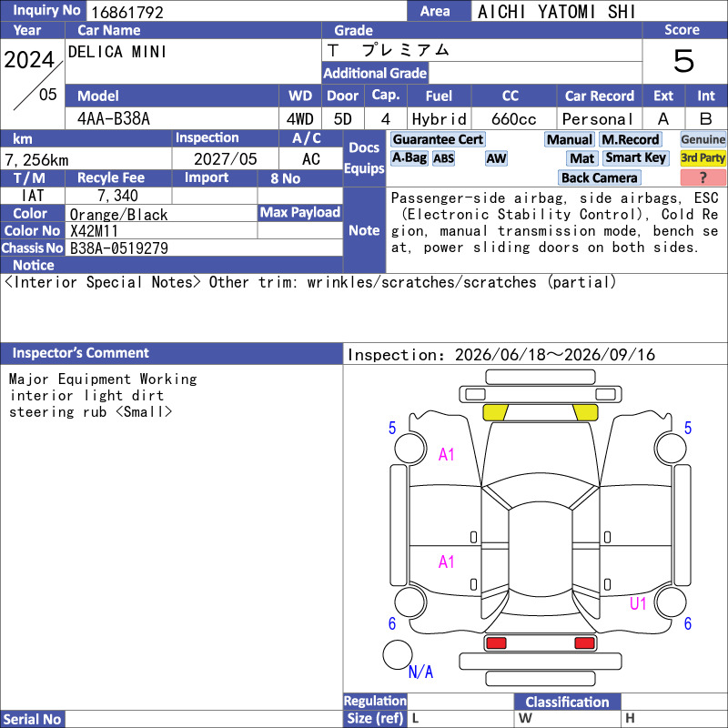Click inspection period 2026/06/18～2026/09/16

pyautogui.click(x=554, y=355)
